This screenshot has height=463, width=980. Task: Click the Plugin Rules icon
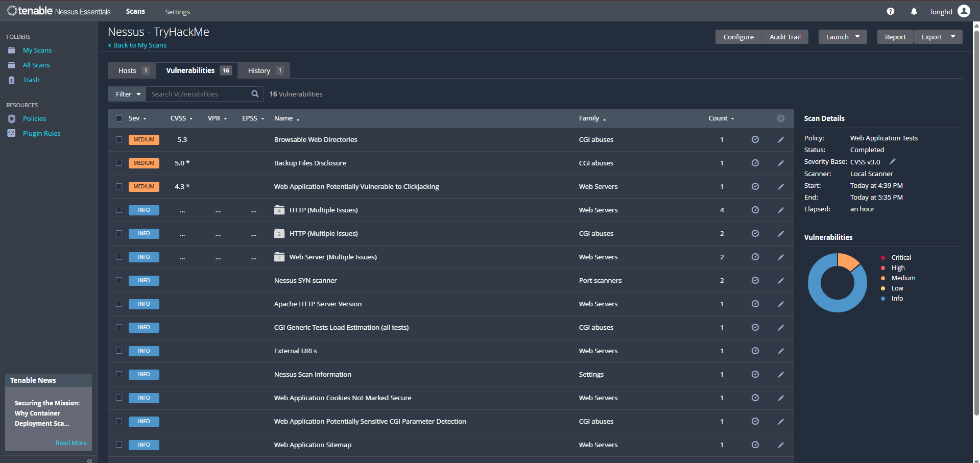pos(12,133)
